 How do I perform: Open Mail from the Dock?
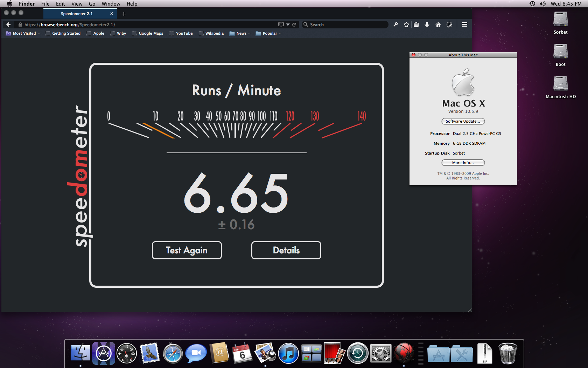click(150, 353)
